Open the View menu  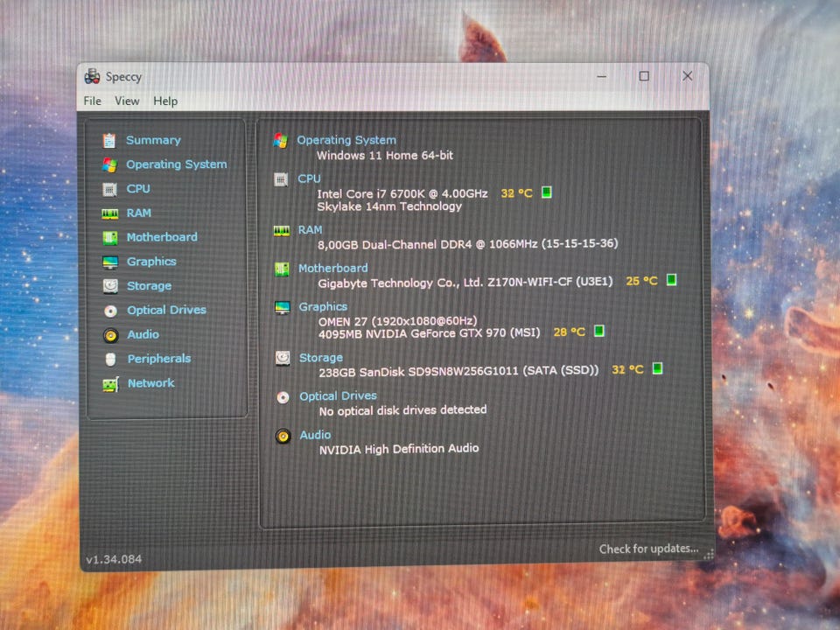coord(127,101)
